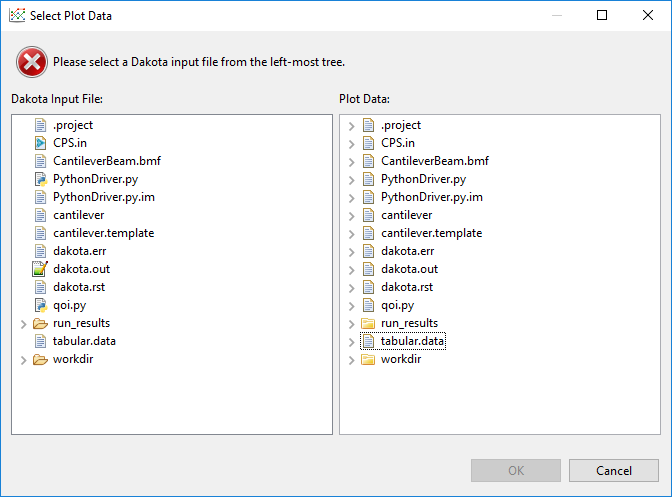Screen dimensions: 672x497
Task: Click the tabular.data file icon in Plot Data tree
Action: click(x=368, y=341)
